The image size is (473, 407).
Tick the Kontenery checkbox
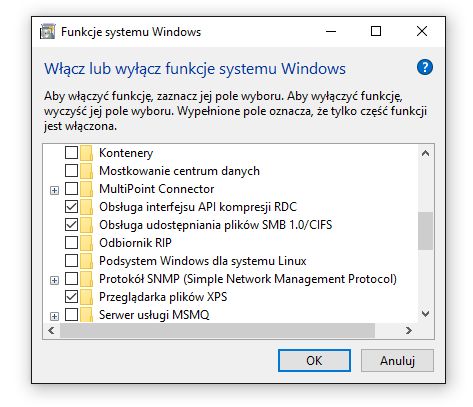(x=71, y=153)
